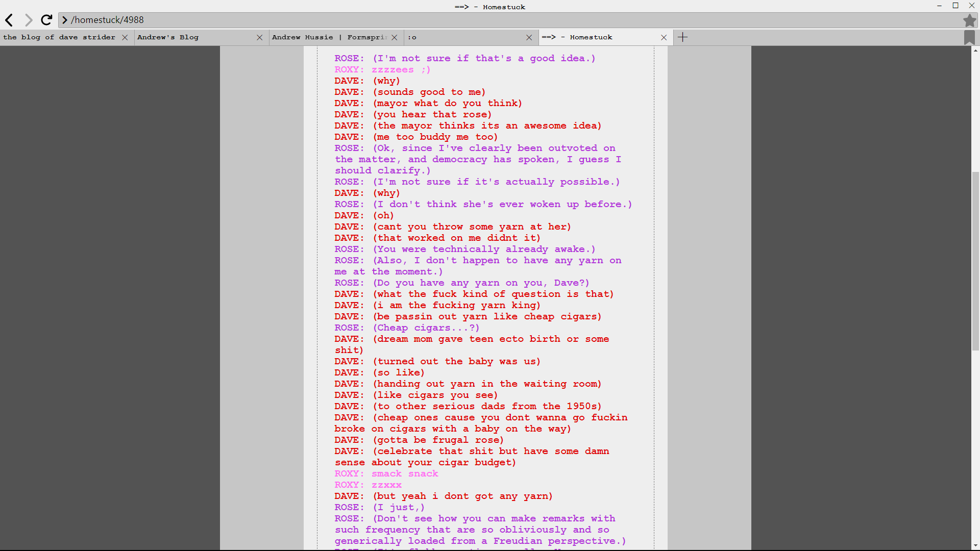Switch to Andrew Hussie Formspring tab
Viewport: 980px width, 551px height.
pos(329,37)
